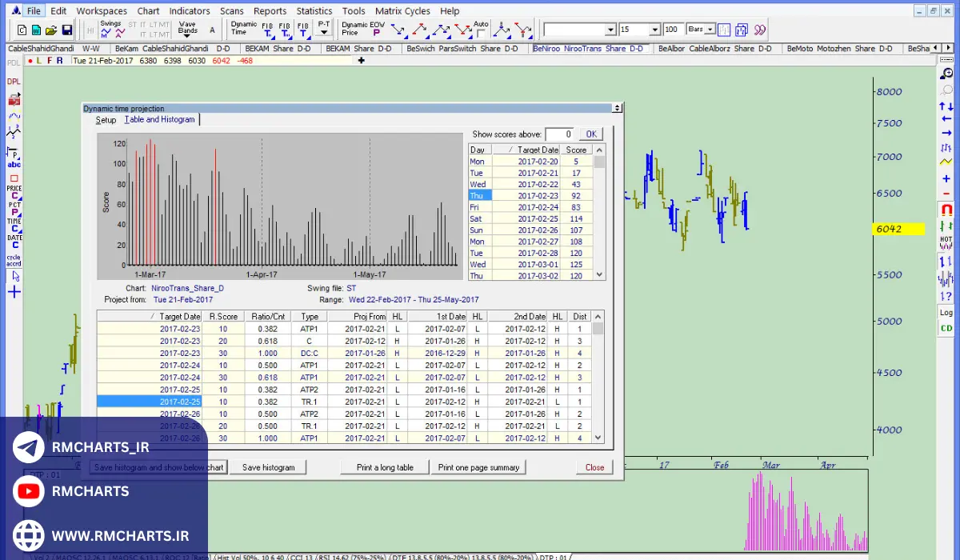Open the Wave Bands dropdown

pyautogui.click(x=187, y=30)
